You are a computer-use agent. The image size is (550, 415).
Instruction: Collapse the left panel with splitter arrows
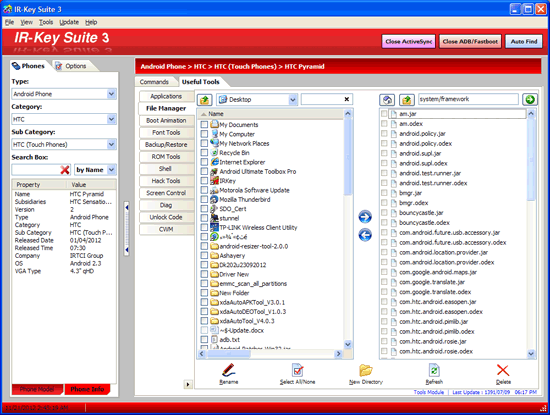(x=127, y=229)
